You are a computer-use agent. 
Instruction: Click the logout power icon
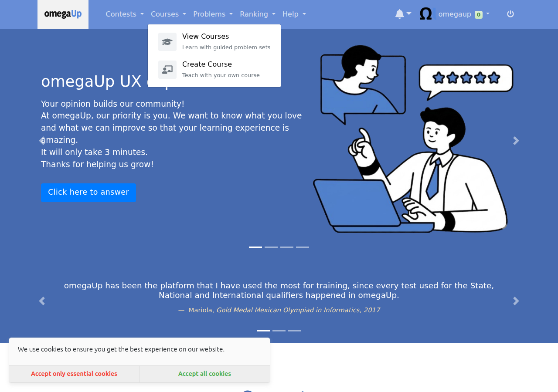pyautogui.click(x=510, y=14)
